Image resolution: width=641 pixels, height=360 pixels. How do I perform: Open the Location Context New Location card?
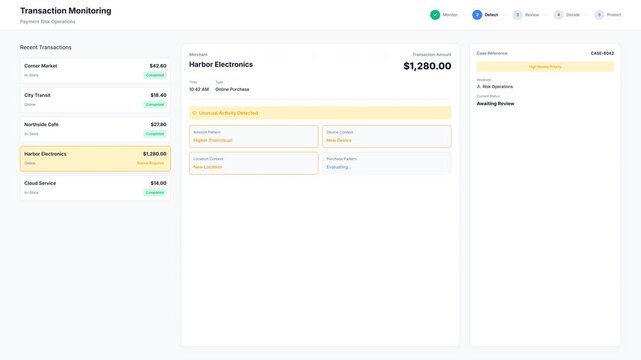point(253,163)
